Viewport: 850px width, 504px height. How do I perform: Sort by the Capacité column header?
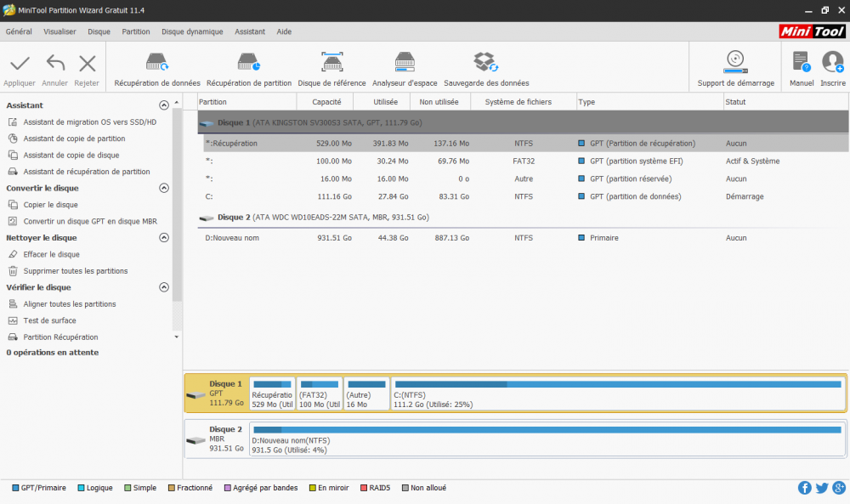[x=326, y=102]
